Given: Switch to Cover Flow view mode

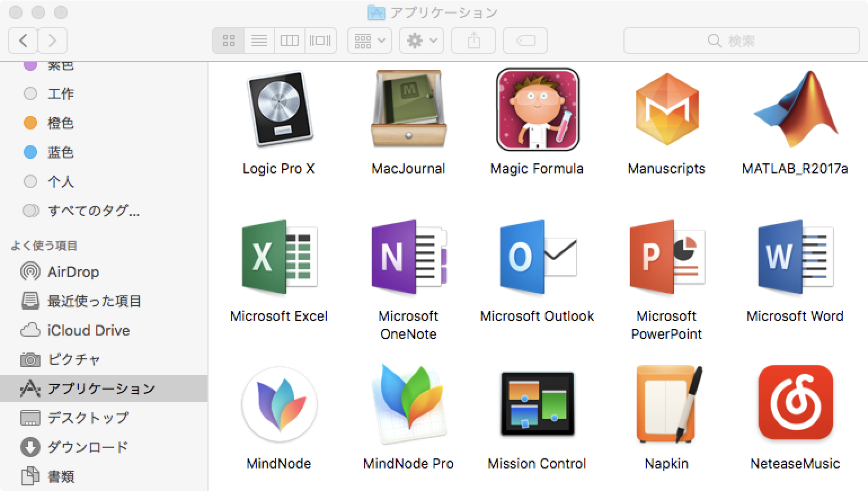Looking at the screenshot, I should [x=321, y=41].
